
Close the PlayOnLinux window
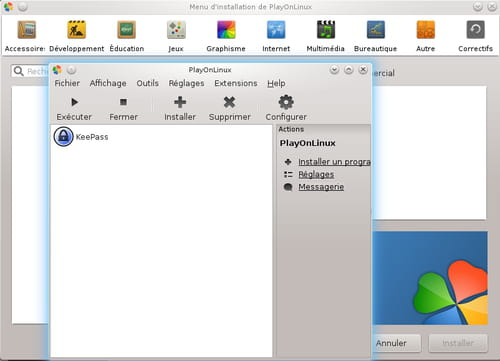(363, 70)
